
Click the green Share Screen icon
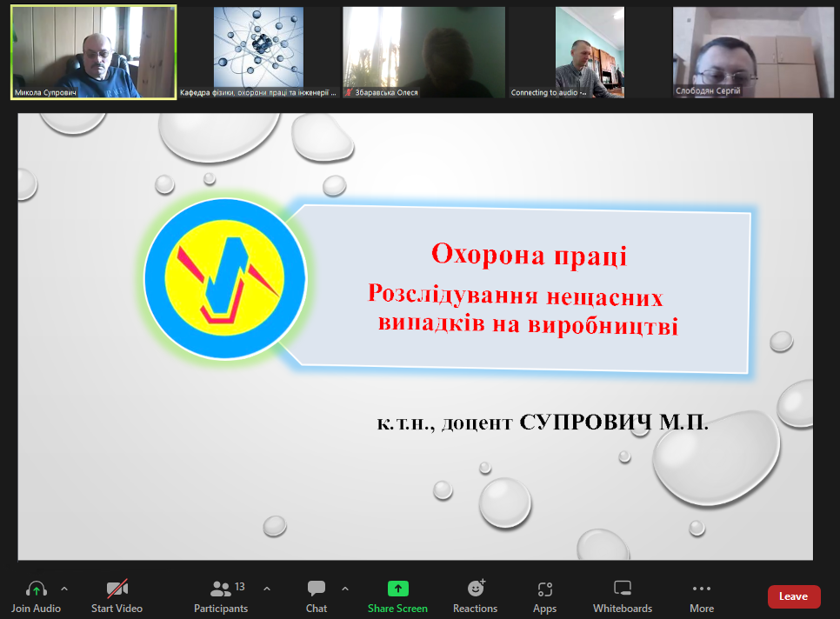pos(397,589)
